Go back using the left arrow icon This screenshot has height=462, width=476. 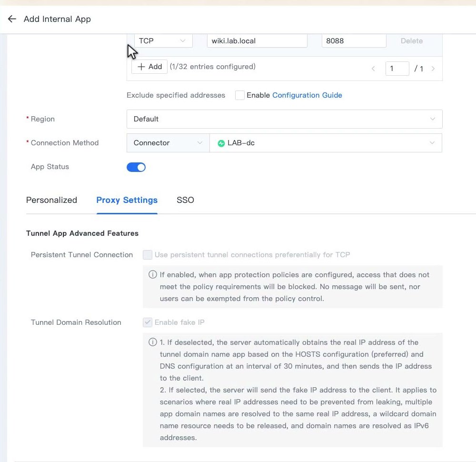point(12,19)
